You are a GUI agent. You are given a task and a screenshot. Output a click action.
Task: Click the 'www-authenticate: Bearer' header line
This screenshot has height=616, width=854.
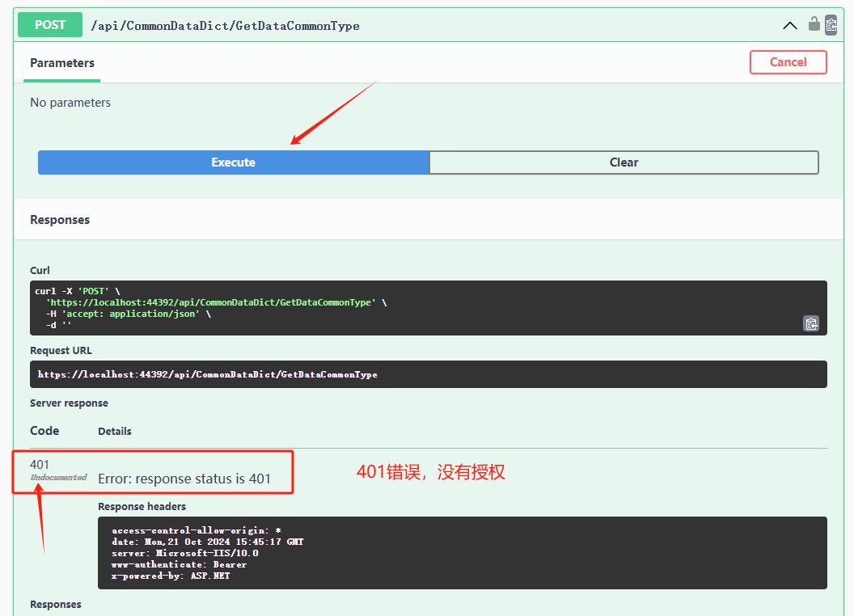[x=179, y=564]
